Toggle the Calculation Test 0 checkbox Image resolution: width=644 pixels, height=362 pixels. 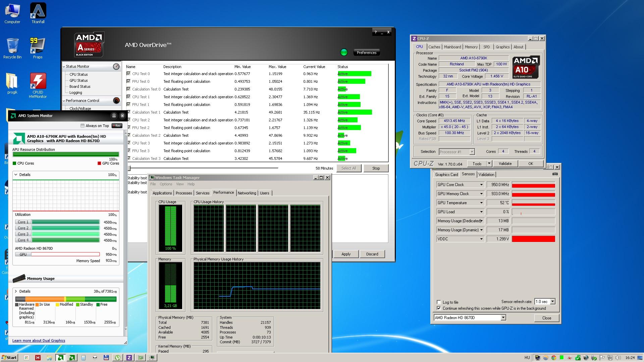tap(128, 89)
